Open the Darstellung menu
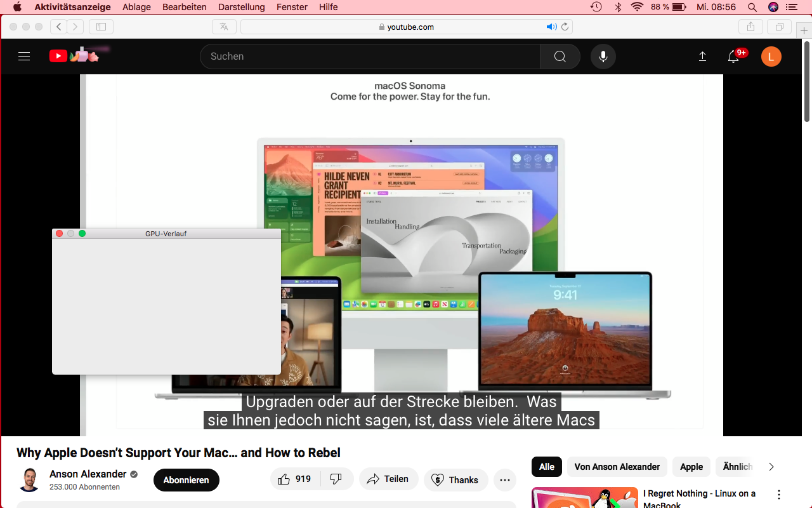 (x=241, y=7)
